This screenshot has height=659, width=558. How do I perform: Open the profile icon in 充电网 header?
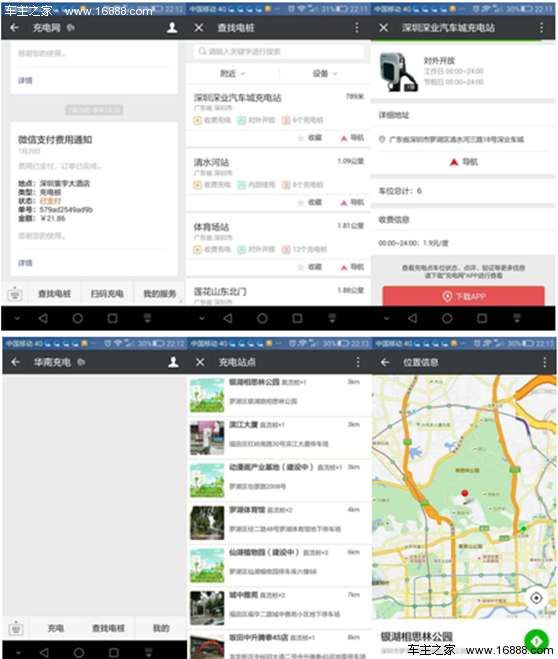pos(172,28)
